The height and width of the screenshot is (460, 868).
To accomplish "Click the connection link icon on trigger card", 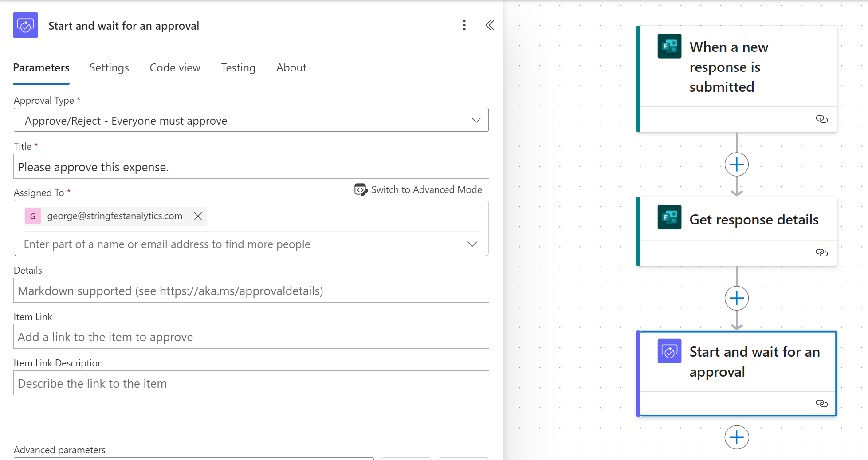I will (x=821, y=119).
